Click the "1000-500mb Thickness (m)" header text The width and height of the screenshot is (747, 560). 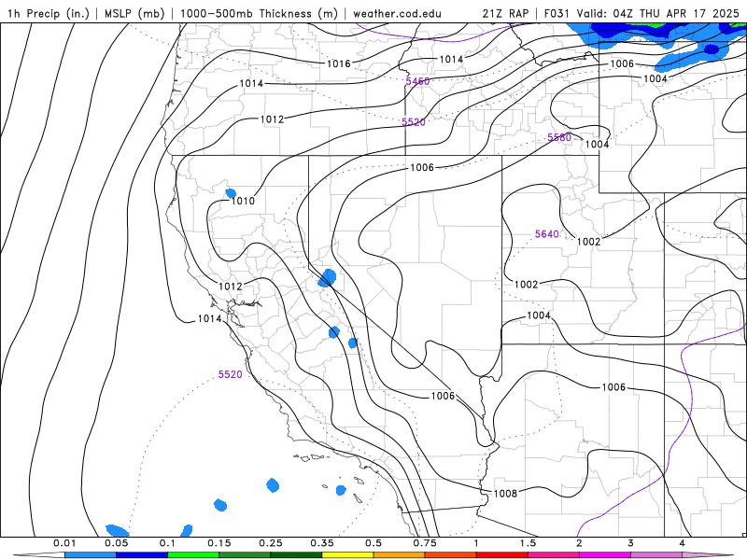tap(259, 13)
